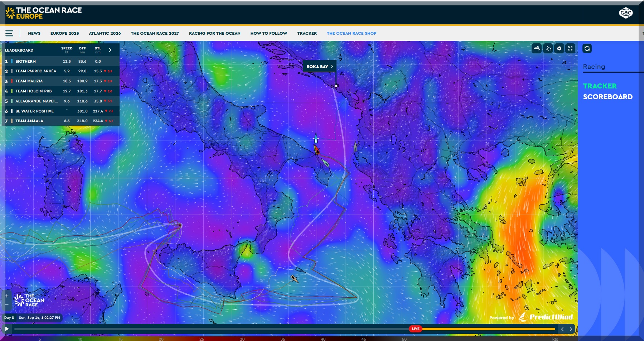This screenshot has height=341, width=644.
Task: Enter fullscreen map view
Action: [570, 48]
